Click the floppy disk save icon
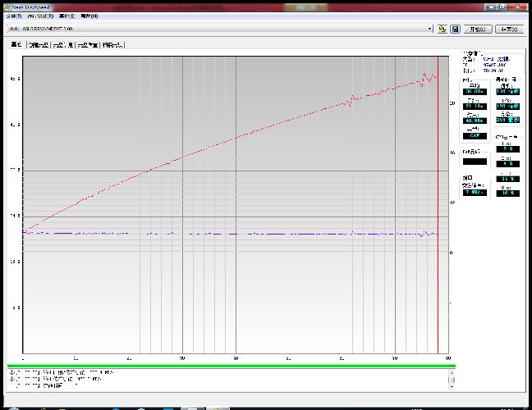Image resolution: width=532 pixels, height=410 pixels. pos(455,30)
